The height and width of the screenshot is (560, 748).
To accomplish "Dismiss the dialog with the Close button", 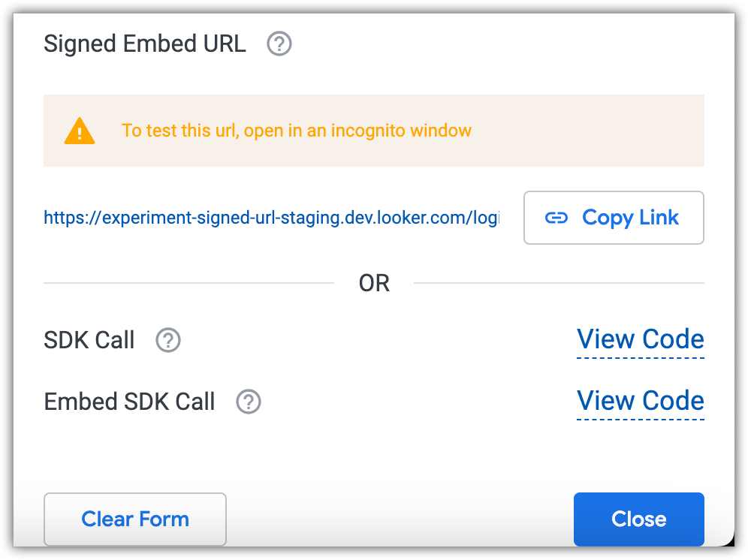I will click(638, 519).
